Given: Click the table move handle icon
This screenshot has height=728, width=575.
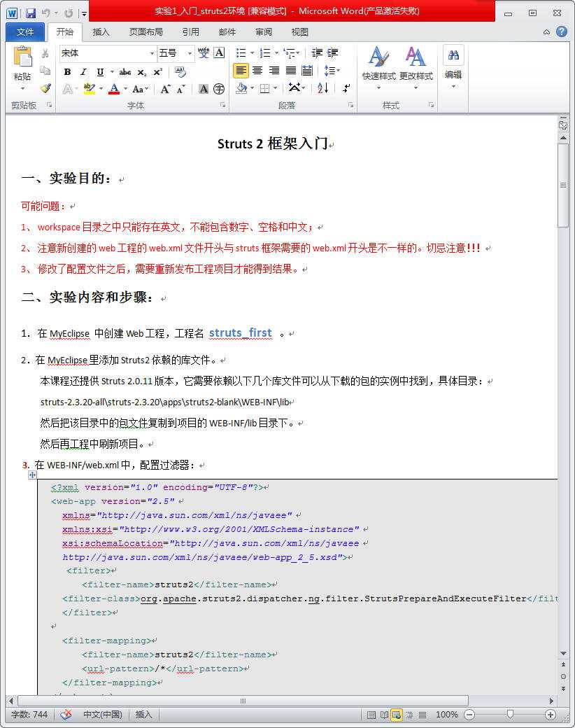Looking at the screenshot, I should click(x=32, y=475).
